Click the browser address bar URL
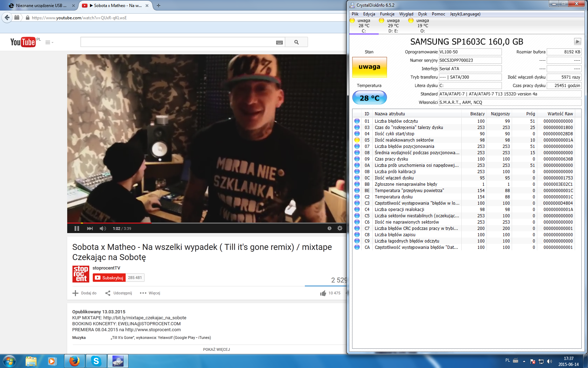This screenshot has height=368, width=588. pos(79,18)
